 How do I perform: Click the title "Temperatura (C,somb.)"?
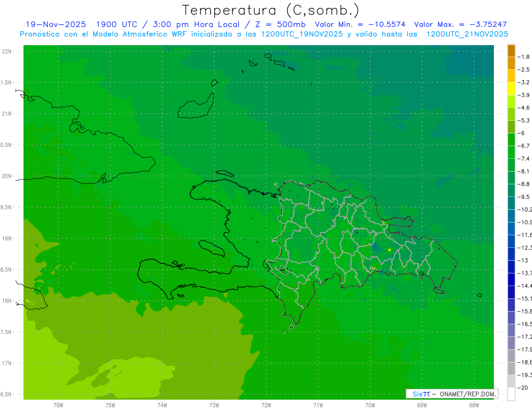pos(271,10)
